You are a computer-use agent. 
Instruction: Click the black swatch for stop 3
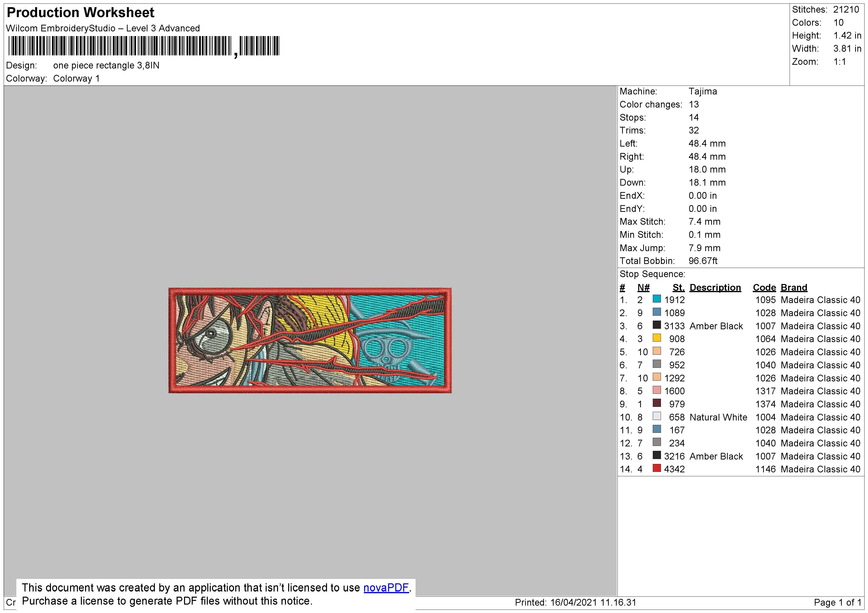pos(657,325)
